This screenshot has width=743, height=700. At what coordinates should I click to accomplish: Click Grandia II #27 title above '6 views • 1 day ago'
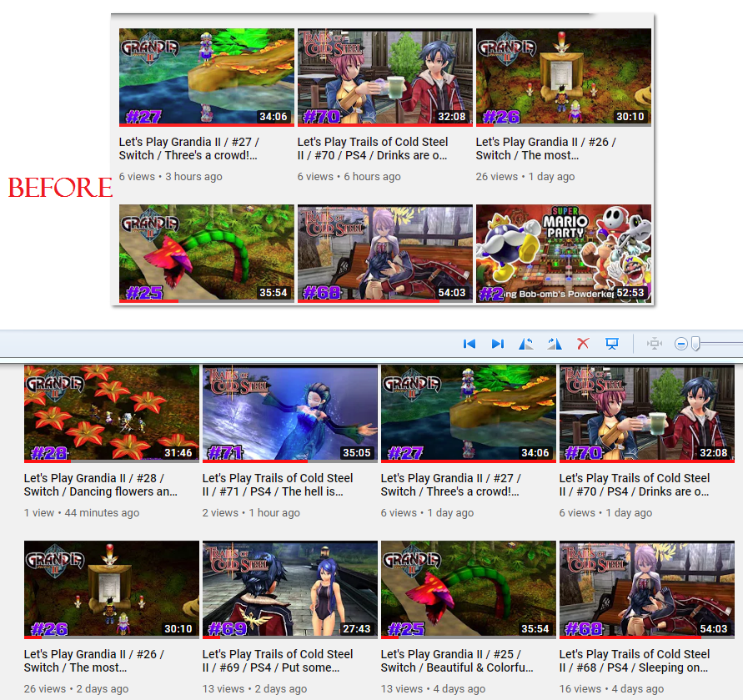(x=450, y=485)
